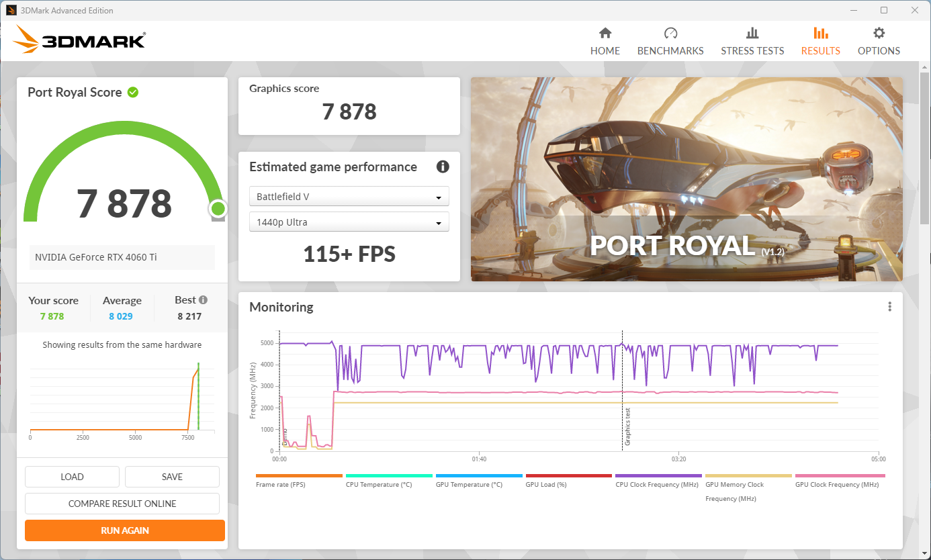931x560 pixels.
Task: Toggle the CPU Clock Frequency legend
Action: coord(658,481)
